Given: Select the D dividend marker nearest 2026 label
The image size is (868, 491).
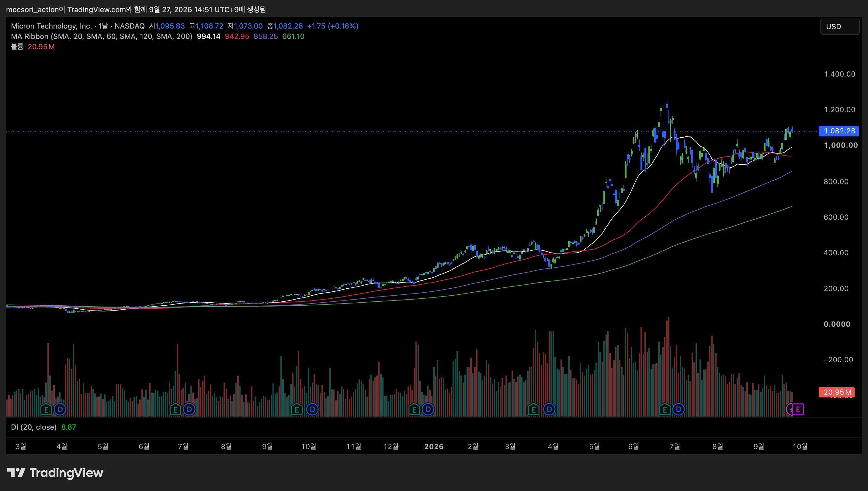Looking at the screenshot, I should pos(428,410).
